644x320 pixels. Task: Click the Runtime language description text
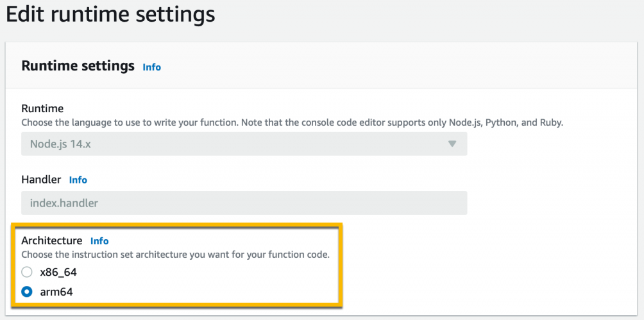coord(292,122)
